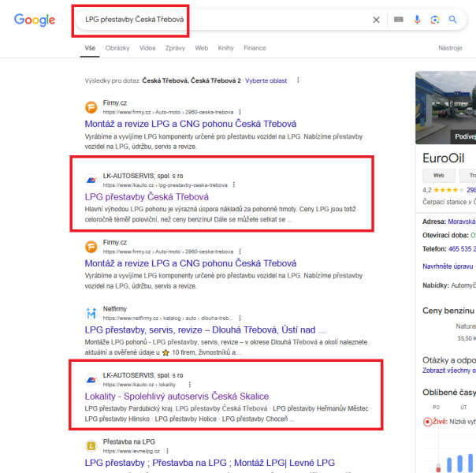Open three-dot menu of lpg-prestavby-ceska-trebova result
The image size is (476, 473).
(234, 184)
